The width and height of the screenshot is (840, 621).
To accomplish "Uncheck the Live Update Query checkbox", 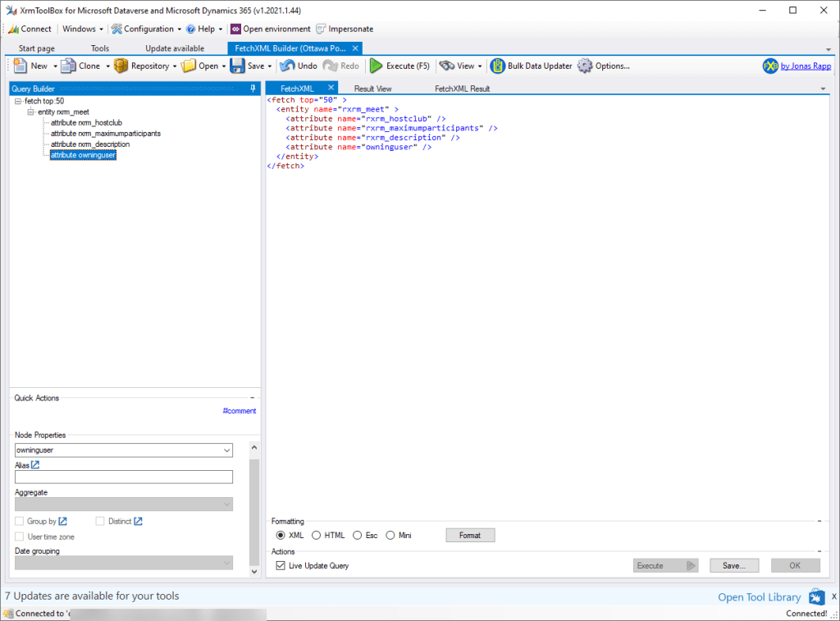I will (281, 566).
